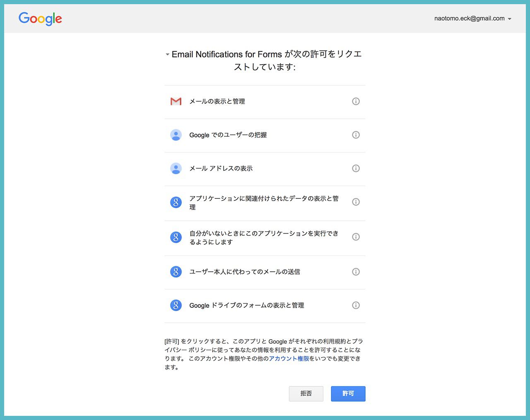The image size is (530, 420).
Task: Show info for メールの表示と管理
Action: point(356,101)
